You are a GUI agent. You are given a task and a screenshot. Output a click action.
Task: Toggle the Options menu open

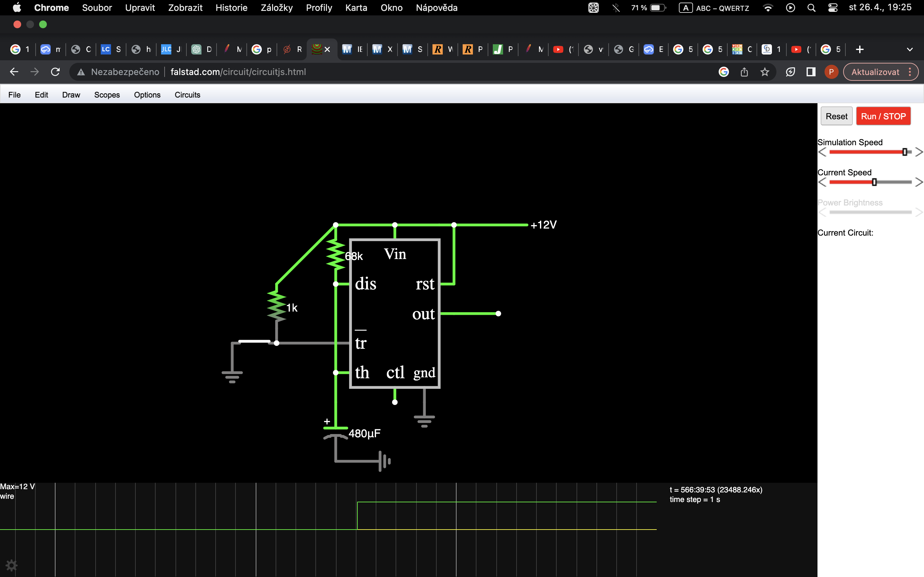[146, 94]
